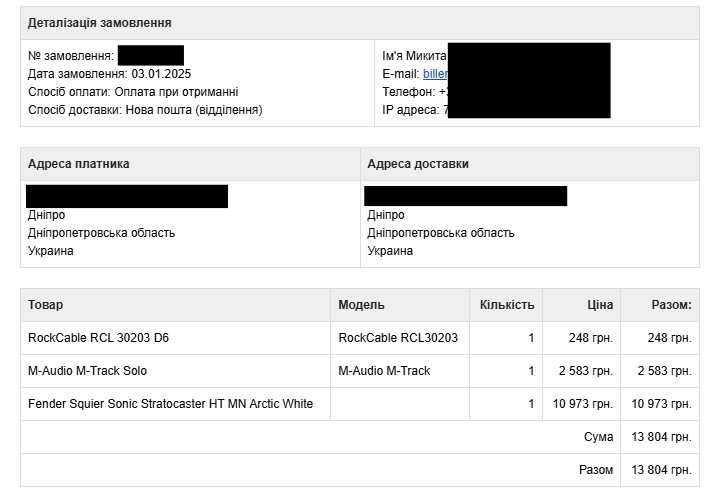Image resolution: width=725 pixels, height=500 pixels.
Task: Click the 'RockCable RCL 30203 D6' product name
Action: pos(98,338)
